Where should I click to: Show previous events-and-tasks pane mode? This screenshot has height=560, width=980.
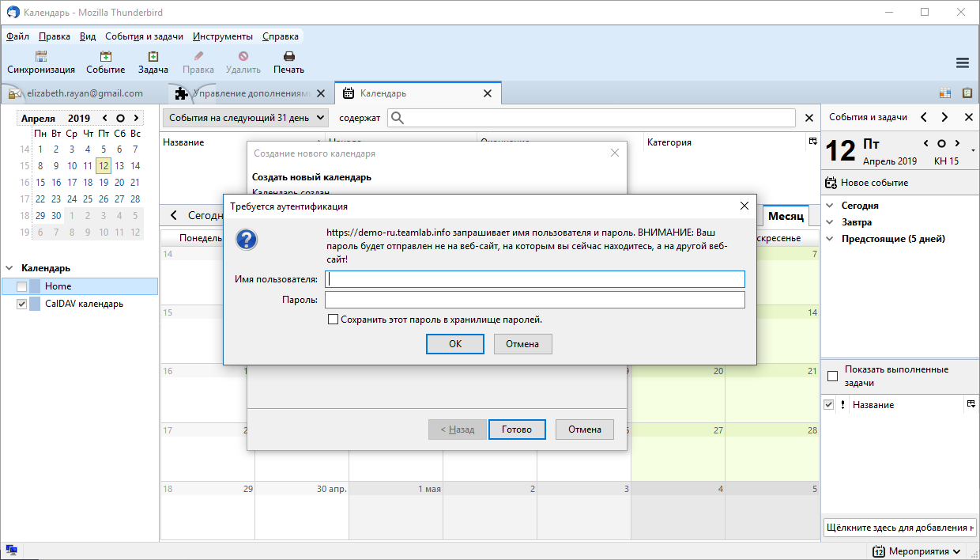point(923,117)
